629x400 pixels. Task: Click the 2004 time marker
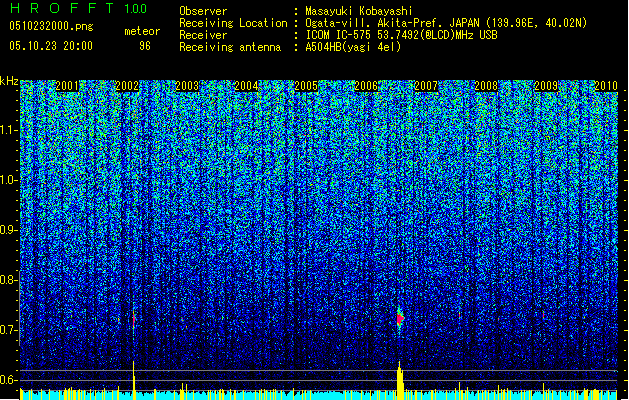tap(246, 86)
